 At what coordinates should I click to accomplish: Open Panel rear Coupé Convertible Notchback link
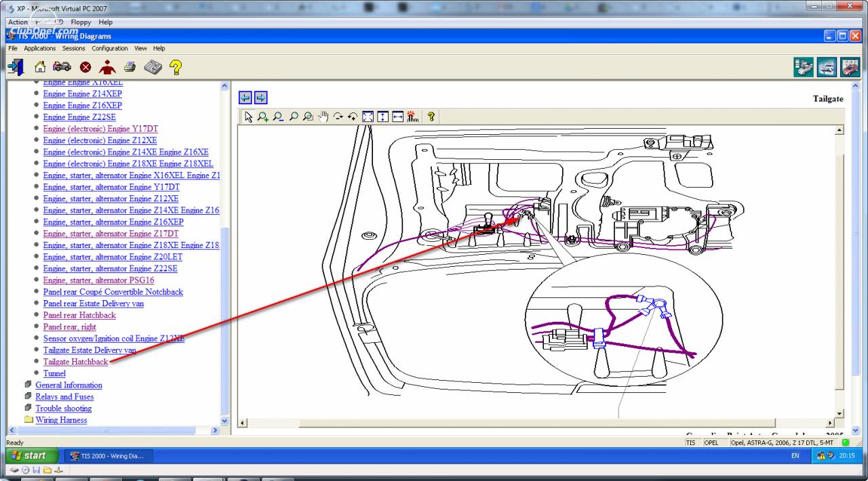click(x=113, y=292)
